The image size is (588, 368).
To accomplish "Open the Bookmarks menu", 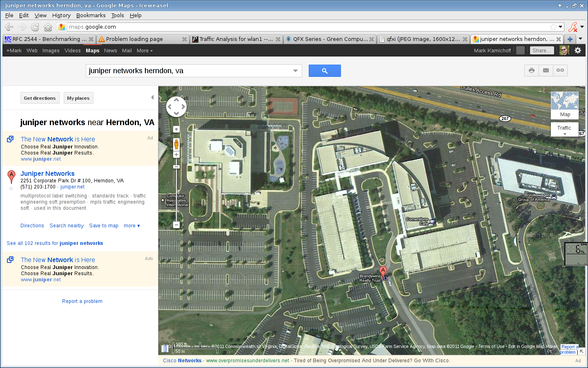I will click(91, 16).
